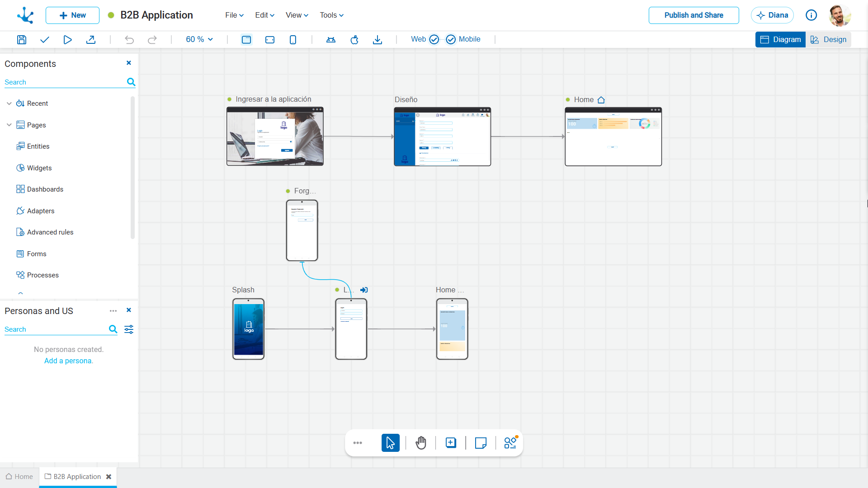The image size is (868, 488).
Task: Toggle the Mobile platform checkbox
Action: coord(451,40)
